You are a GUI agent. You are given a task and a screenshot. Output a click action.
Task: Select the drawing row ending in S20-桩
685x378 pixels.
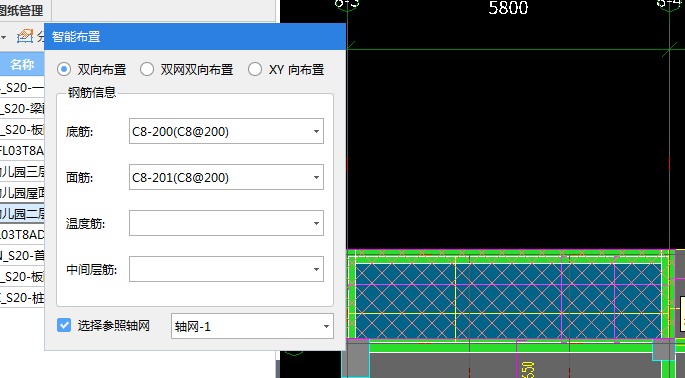(22, 298)
